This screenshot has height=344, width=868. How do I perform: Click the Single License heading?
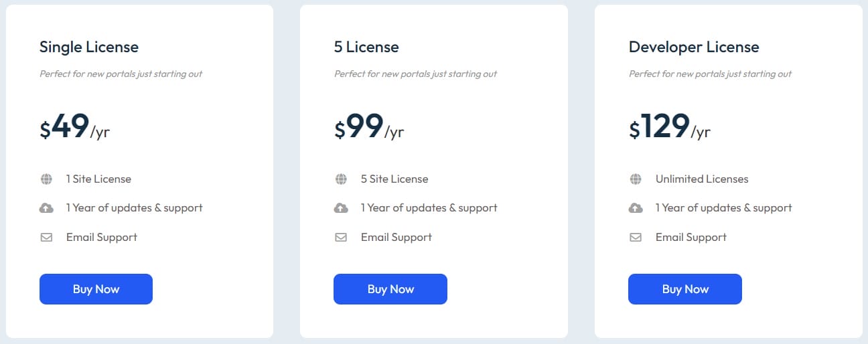point(89,47)
